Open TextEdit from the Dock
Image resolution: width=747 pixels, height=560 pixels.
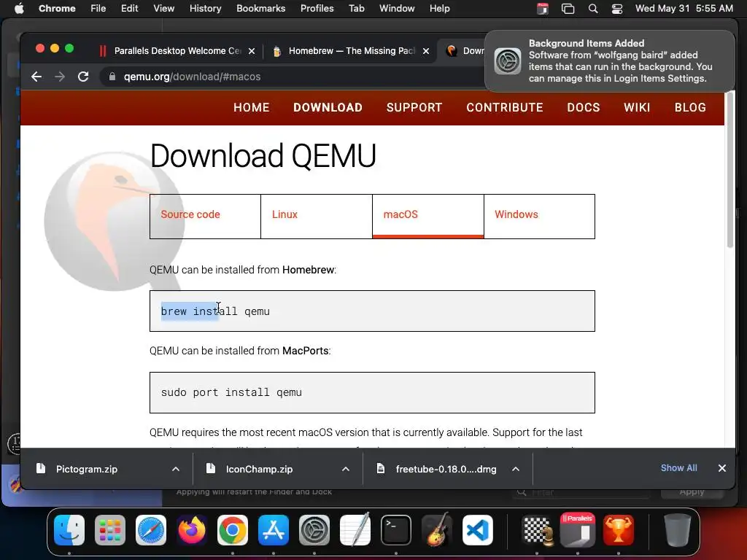click(x=355, y=530)
